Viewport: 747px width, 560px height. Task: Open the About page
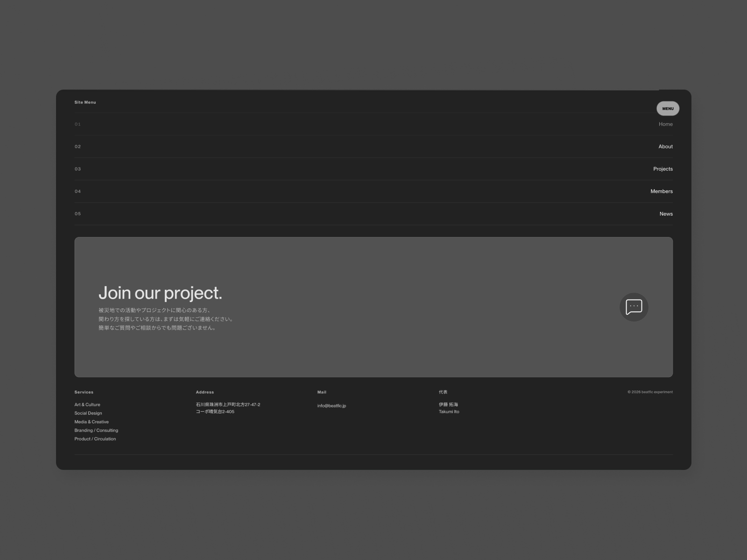(665, 146)
